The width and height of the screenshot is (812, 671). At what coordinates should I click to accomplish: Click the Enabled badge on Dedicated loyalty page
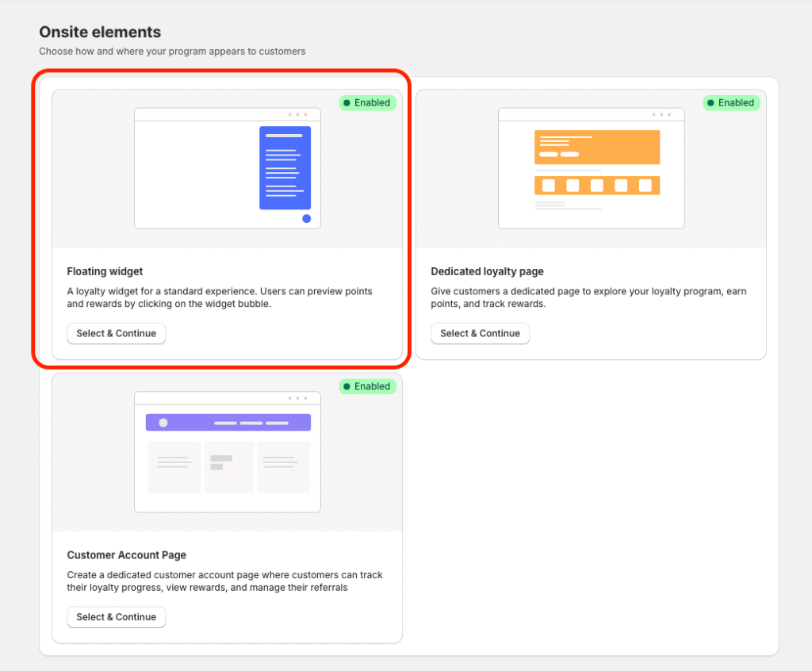[731, 102]
